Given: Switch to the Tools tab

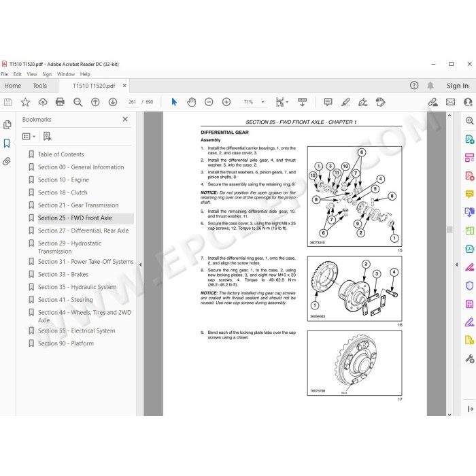Looking at the screenshot, I should pos(39,86).
